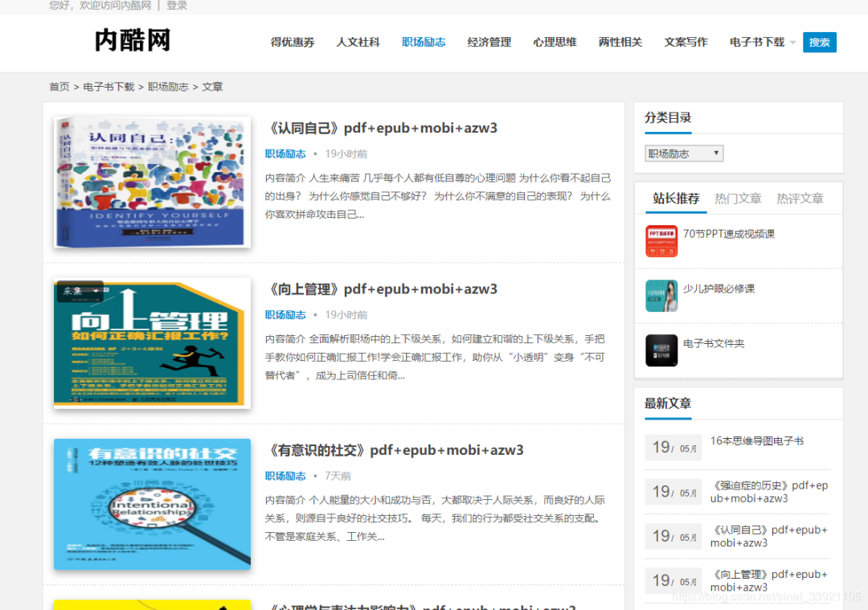Switch to the 热评文章 tab
Screen dimensions: 868x610
pyautogui.click(x=800, y=199)
